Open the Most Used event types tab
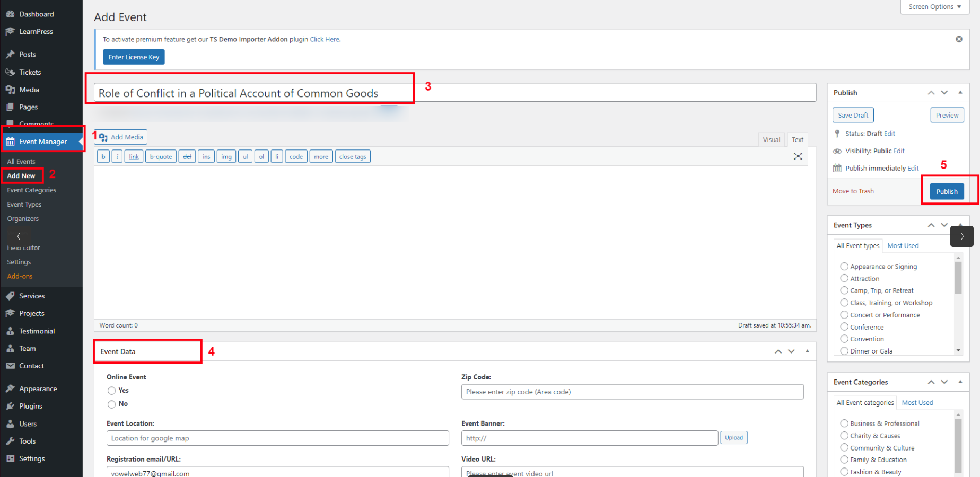The image size is (980, 477). pos(903,245)
